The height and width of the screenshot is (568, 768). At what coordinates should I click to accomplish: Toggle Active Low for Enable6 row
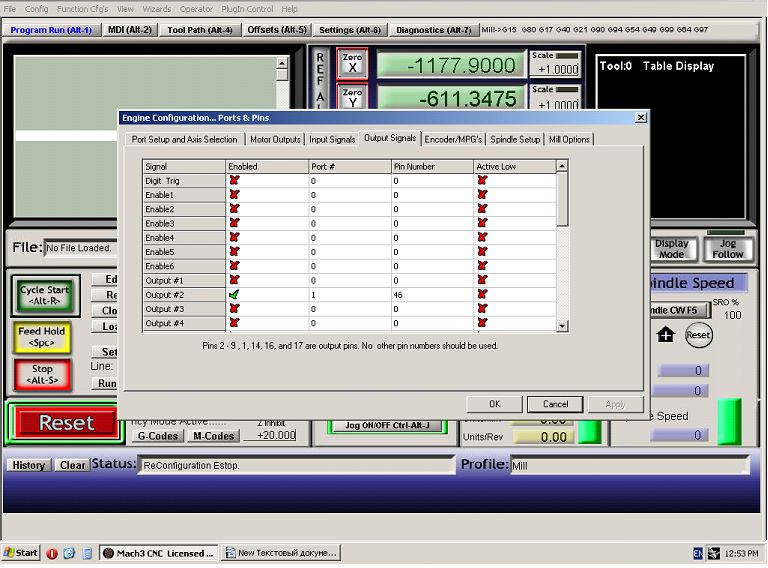[482, 265]
